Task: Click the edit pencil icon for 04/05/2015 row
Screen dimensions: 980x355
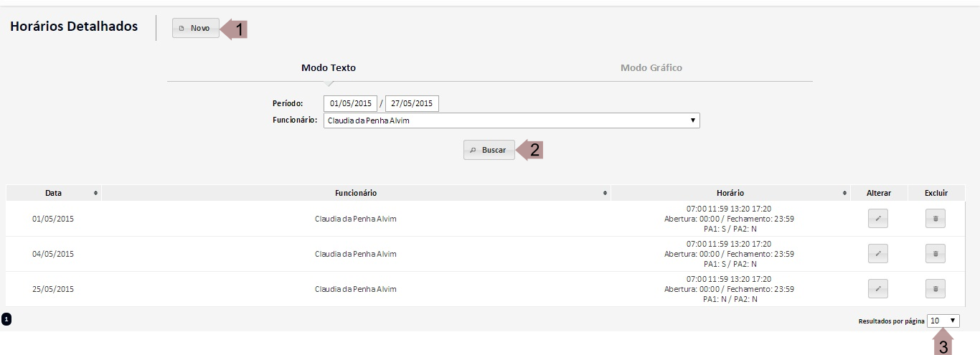Action: pos(877,254)
